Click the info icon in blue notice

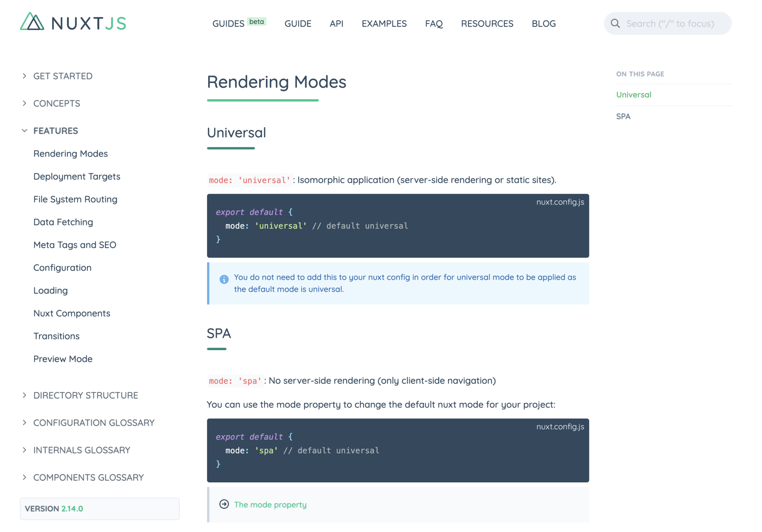click(x=224, y=279)
